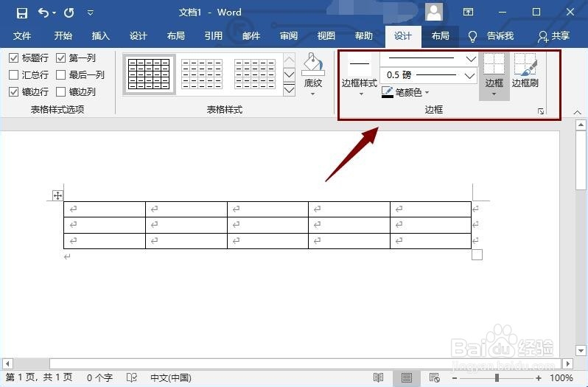Open the 笔颜色 dropdown arrow
The height and width of the screenshot is (387, 588).
(427, 92)
